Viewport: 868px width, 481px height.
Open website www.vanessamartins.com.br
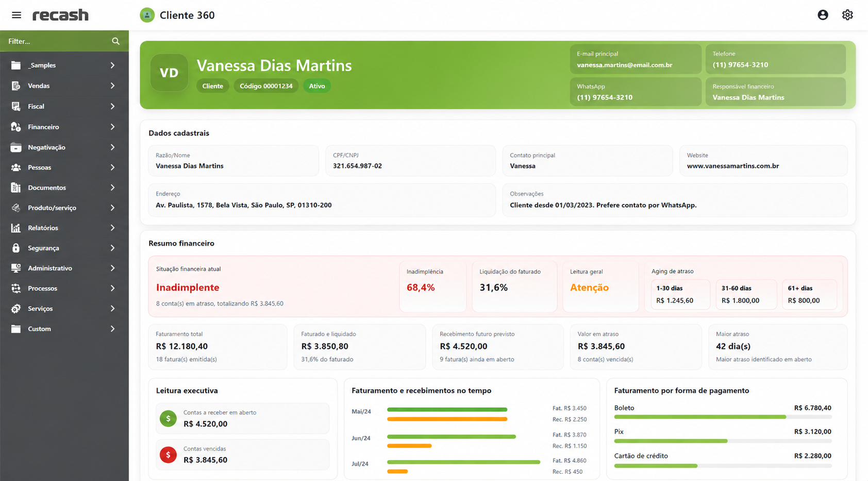[732, 166]
